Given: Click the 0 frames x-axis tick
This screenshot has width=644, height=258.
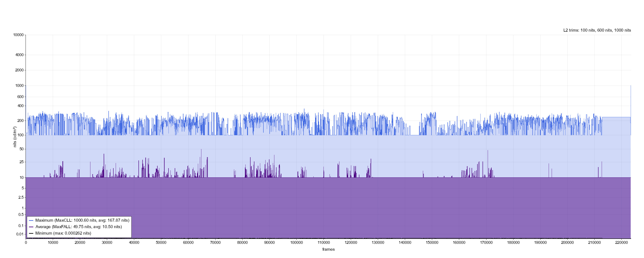Looking at the screenshot, I should [26, 243].
